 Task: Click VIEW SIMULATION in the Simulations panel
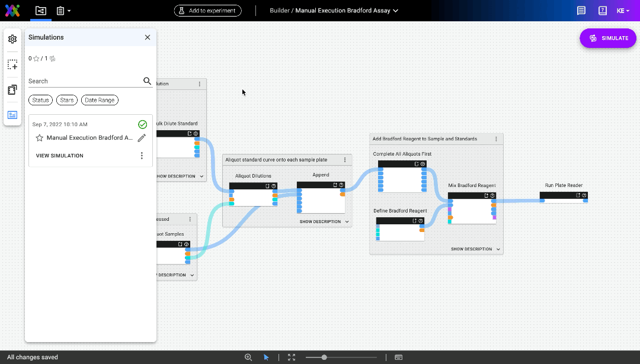60,155
